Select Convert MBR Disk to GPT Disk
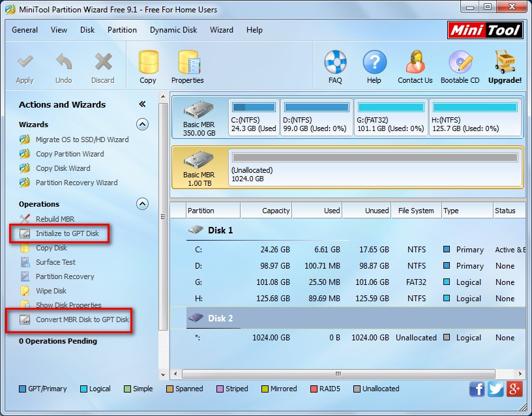Viewport: 532px width, 416px height. coord(82,319)
